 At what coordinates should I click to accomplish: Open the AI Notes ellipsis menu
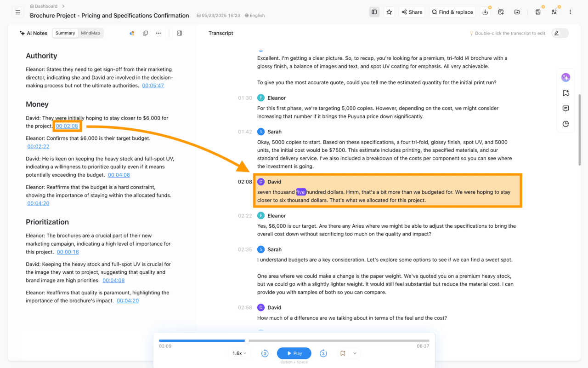pyautogui.click(x=158, y=33)
